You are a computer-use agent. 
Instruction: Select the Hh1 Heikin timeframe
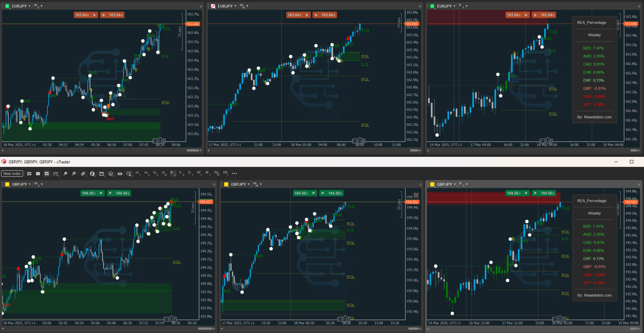[225, 173]
